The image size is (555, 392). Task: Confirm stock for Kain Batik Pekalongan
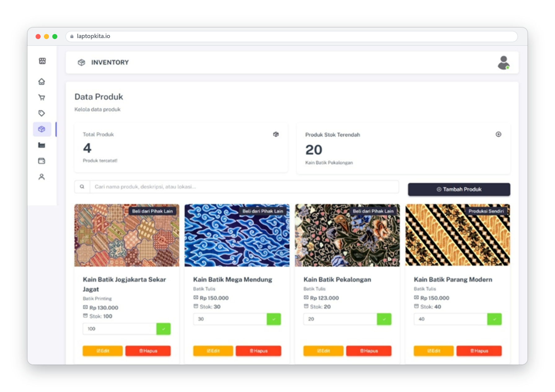384,319
